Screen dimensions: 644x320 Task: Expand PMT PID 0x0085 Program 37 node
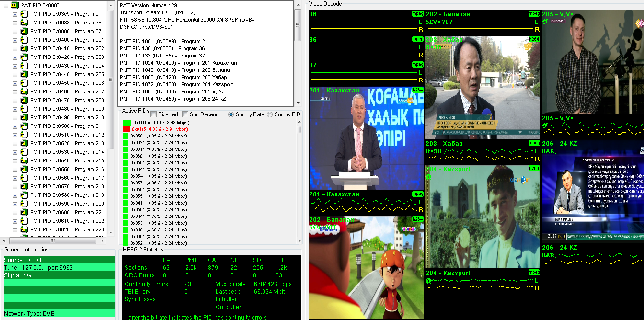[x=15, y=31]
